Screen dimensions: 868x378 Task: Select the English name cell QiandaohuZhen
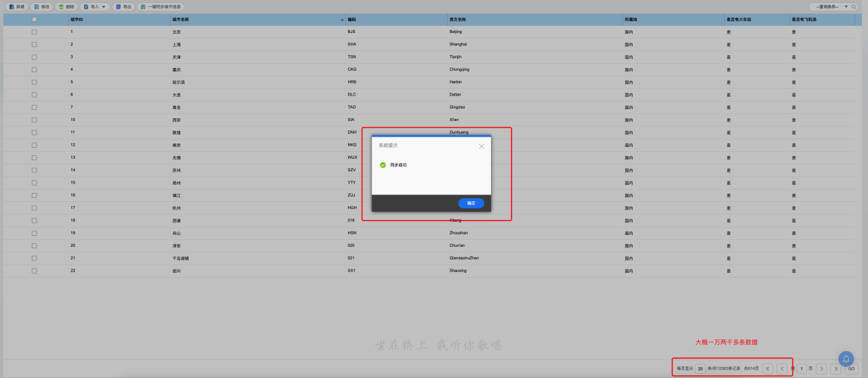pos(464,258)
